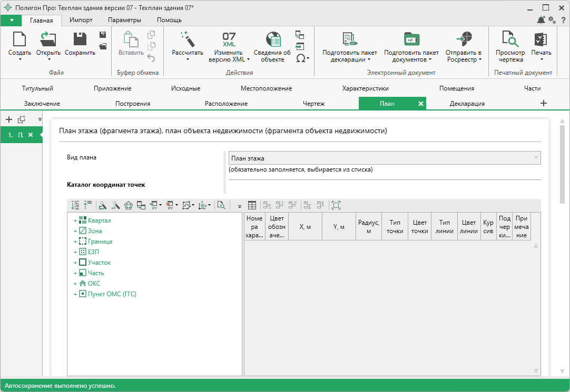Click the notification bell icon
The width and height of the screenshot is (570, 392).
(541, 20)
